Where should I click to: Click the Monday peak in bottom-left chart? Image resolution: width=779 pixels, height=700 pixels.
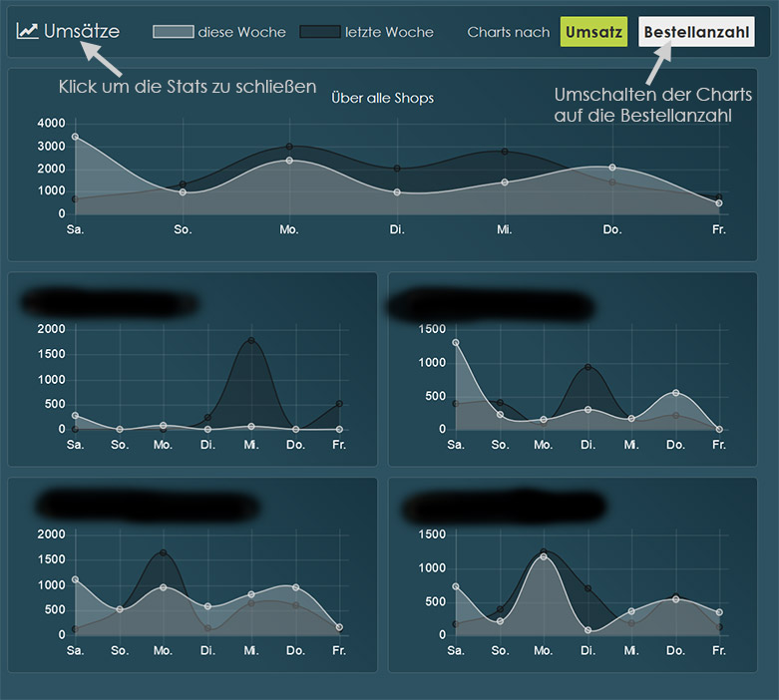[163, 552]
